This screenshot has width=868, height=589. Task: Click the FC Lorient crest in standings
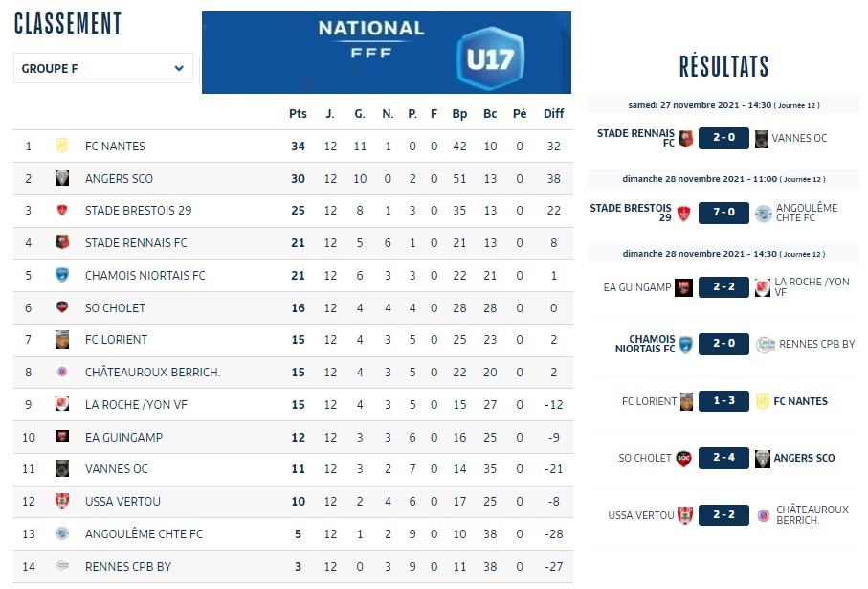[x=62, y=340]
